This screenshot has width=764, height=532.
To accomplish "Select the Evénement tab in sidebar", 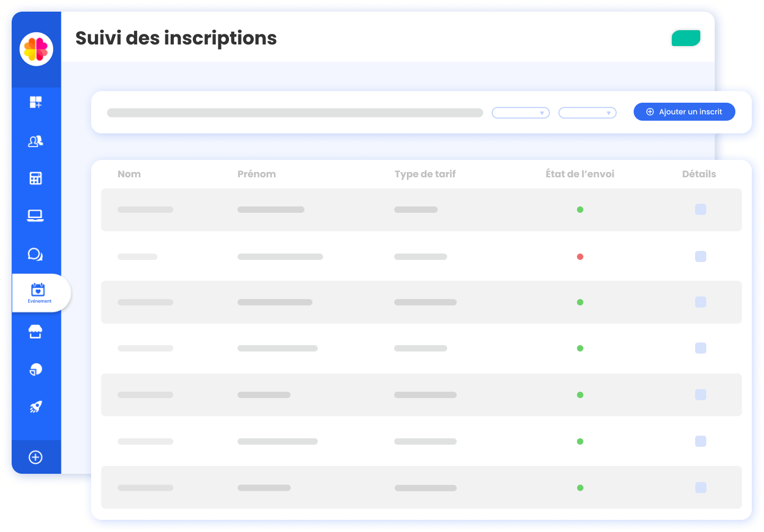I will pos(39,293).
